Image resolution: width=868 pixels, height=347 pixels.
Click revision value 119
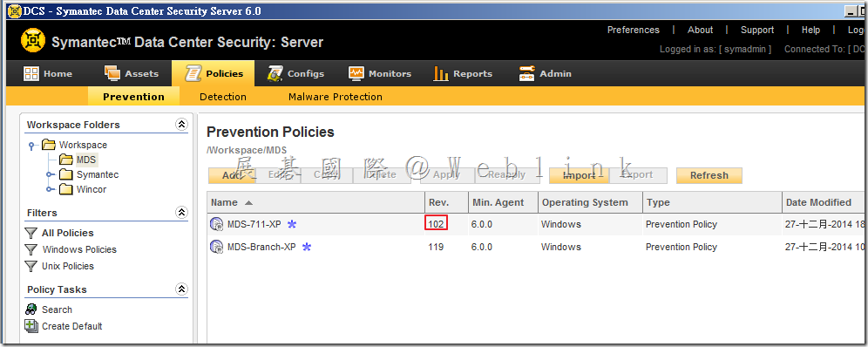[x=436, y=247]
